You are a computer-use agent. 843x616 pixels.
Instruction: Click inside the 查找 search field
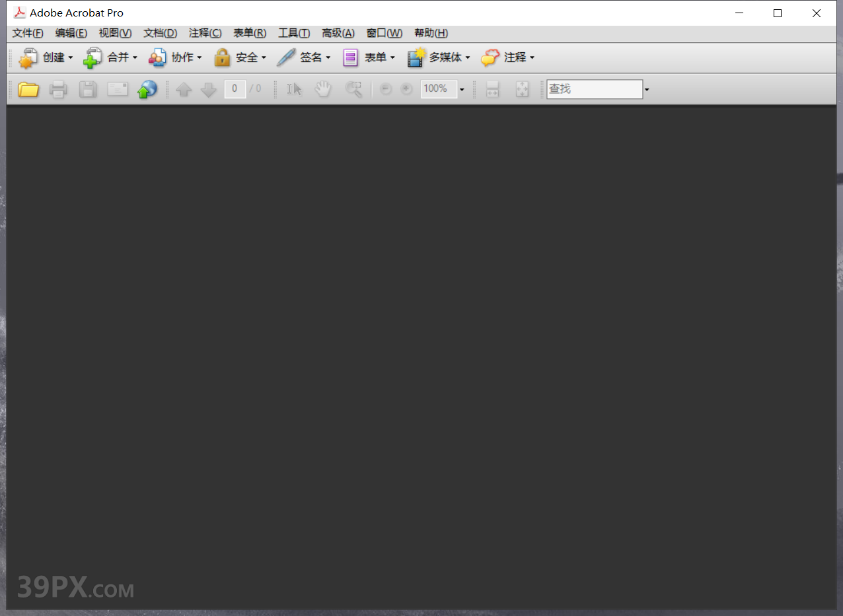pos(593,89)
